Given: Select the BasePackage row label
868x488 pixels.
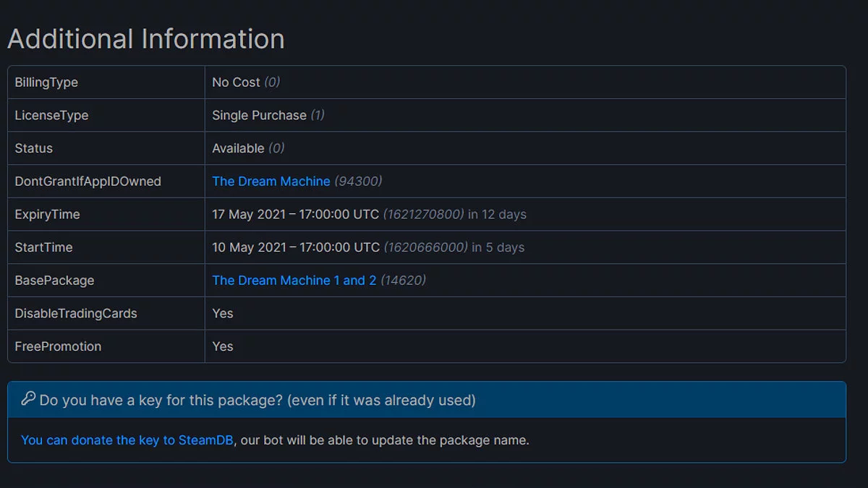Looking at the screenshot, I should [x=54, y=281].
